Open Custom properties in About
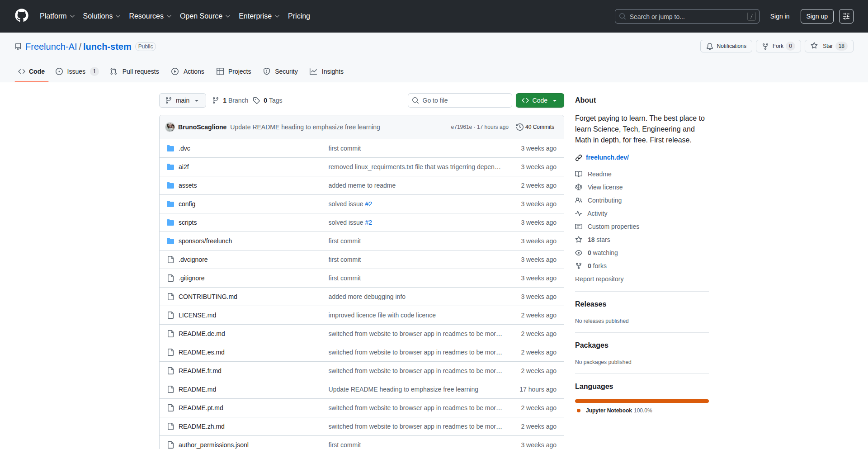 (x=613, y=227)
